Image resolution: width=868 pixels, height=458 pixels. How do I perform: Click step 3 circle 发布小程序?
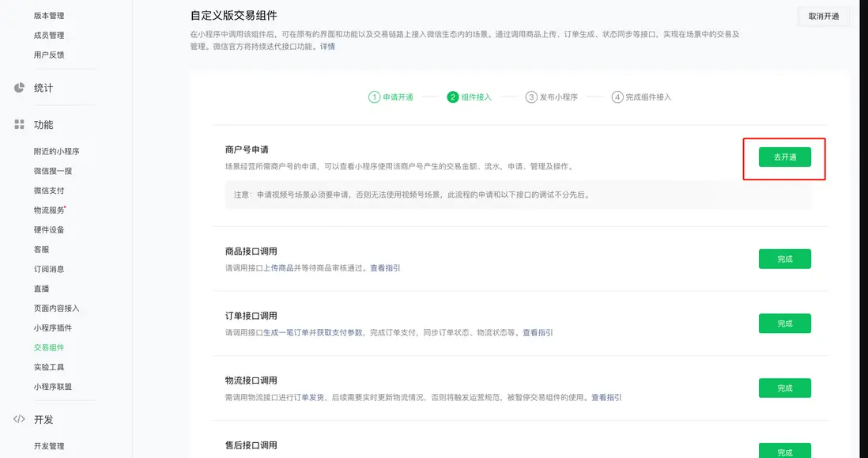531,97
